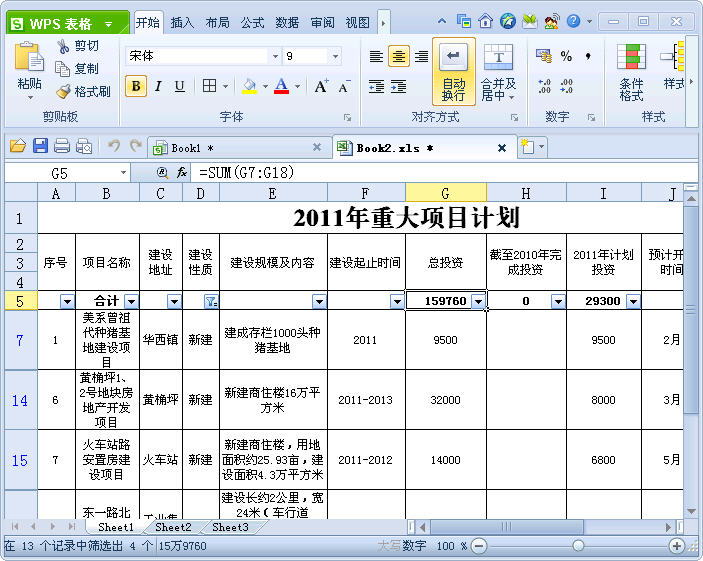Click the Percent Style icon
The image size is (703, 561).
[x=566, y=57]
